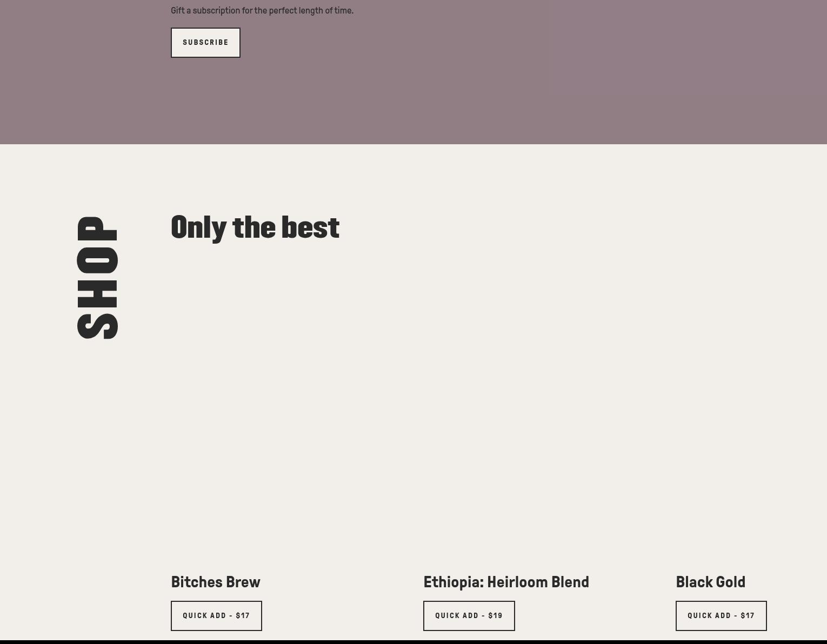Click the word "best" in the heading
The width and height of the screenshot is (827, 644).
310,227
